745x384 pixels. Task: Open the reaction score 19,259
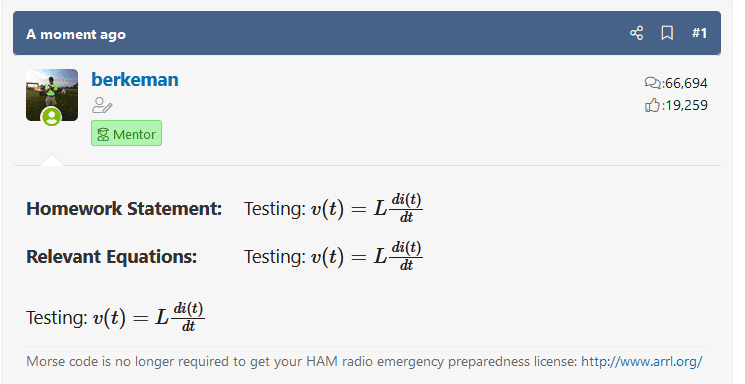click(x=686, y=105)
